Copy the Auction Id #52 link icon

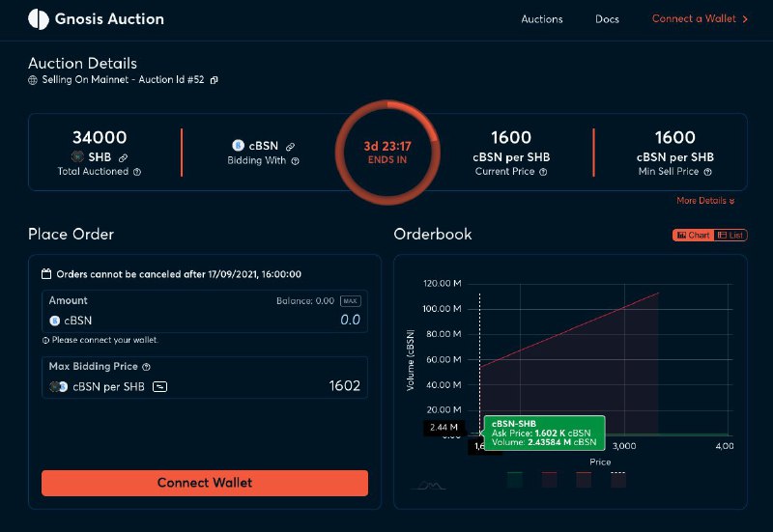point(214,80)
